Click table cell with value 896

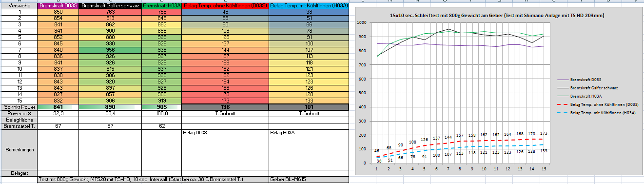[x=161, y=31]
